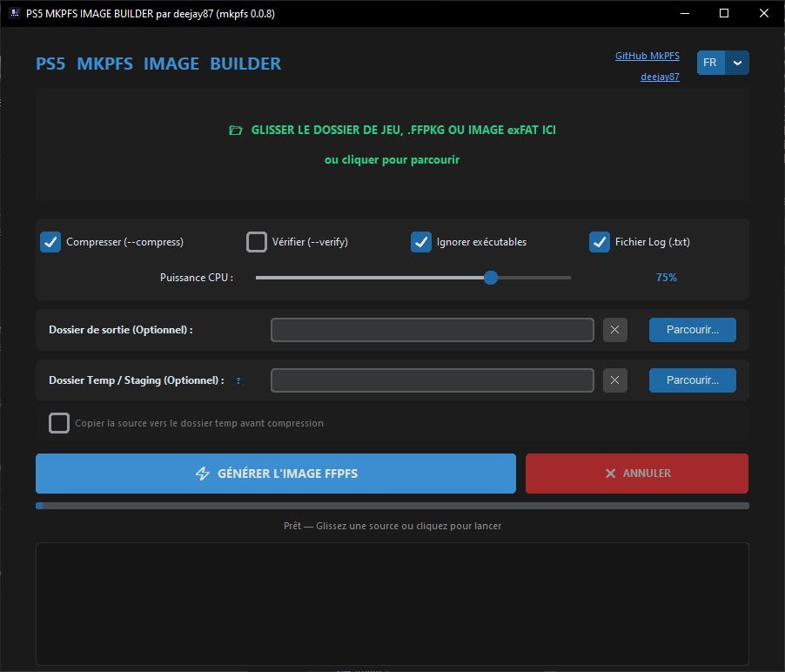This screenshot has height=672, width=785.
Task: Click the folder icon in the drop zone
Action: (235, 131)
